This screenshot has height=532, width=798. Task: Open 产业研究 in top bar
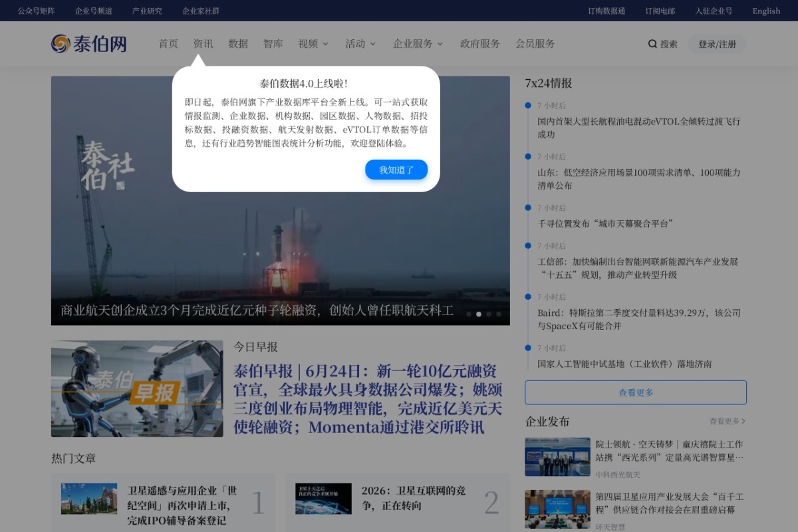pos(147,11)
